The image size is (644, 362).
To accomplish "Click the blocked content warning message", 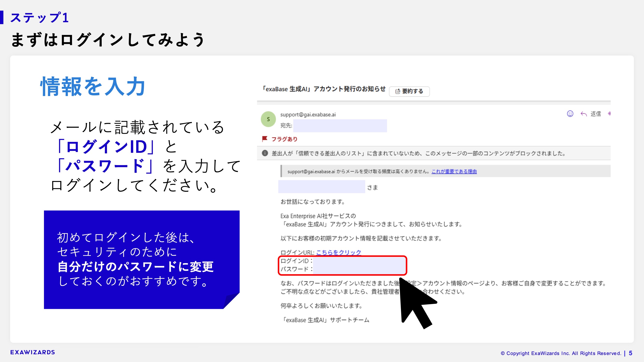I will coord(419,153).
